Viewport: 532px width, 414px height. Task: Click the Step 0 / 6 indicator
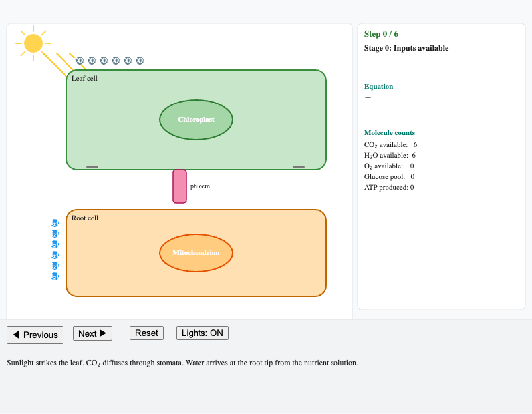[x=381, y=34]
